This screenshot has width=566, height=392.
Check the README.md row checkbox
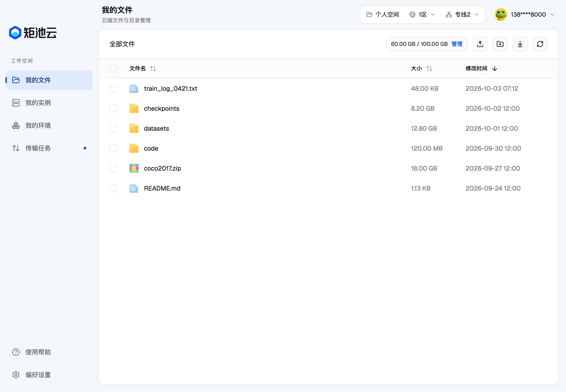click(x=113, y=188)
